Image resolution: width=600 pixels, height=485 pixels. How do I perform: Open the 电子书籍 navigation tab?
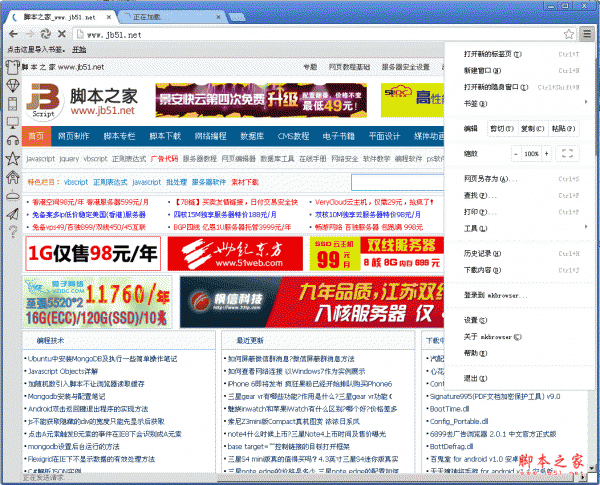pos(338,136)
